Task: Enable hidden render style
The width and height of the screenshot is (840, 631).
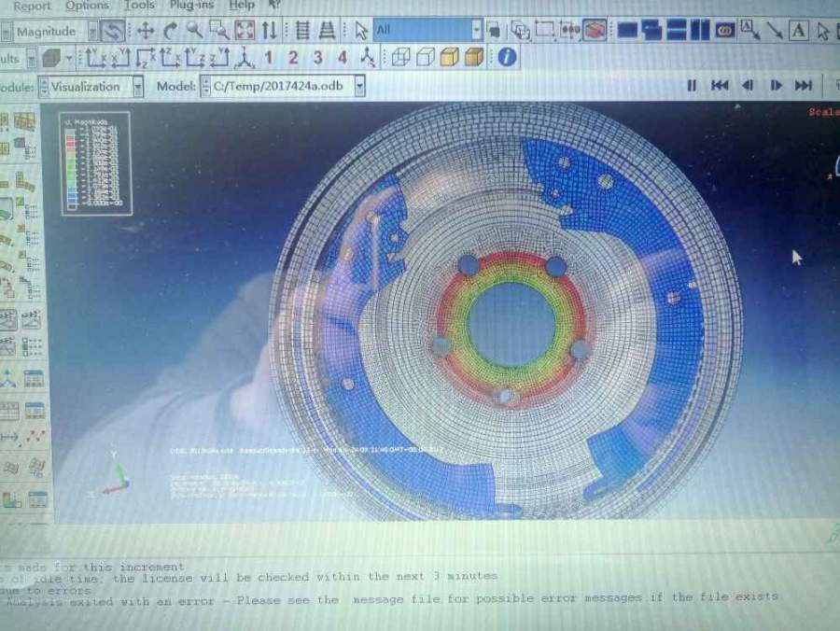Action: (x=425, y=57)
